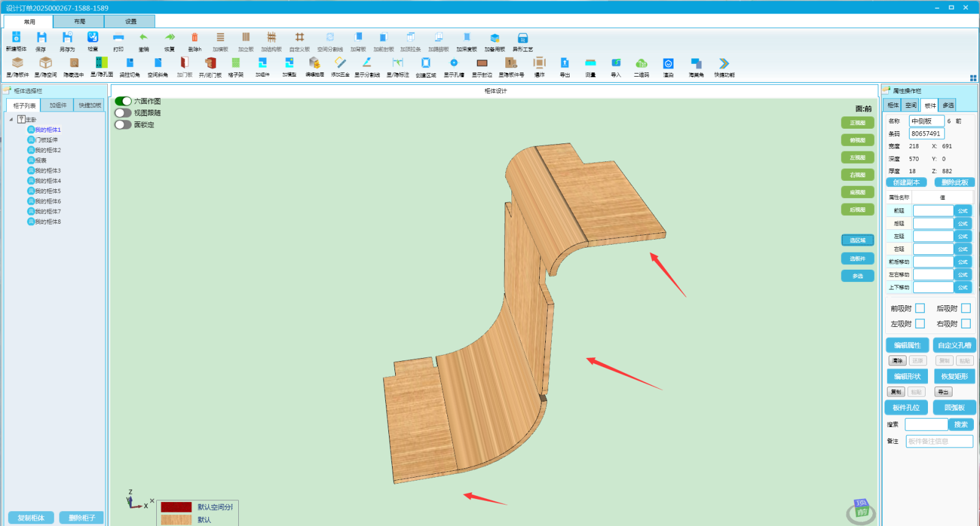Toggle 显/隐板件 panel visibility icon

(x=17, y=63)
